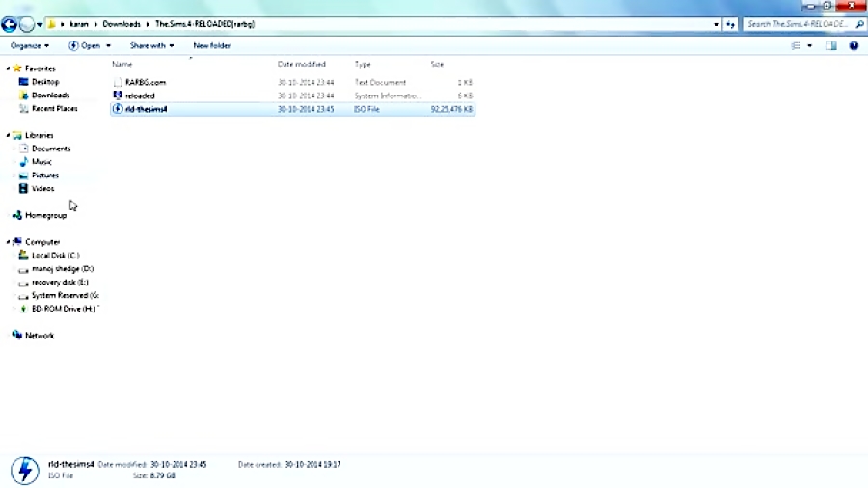Image resolution: width=868 pixels, height=488 pixels.
Task: Create a New folder
Action: pos(211,46)
